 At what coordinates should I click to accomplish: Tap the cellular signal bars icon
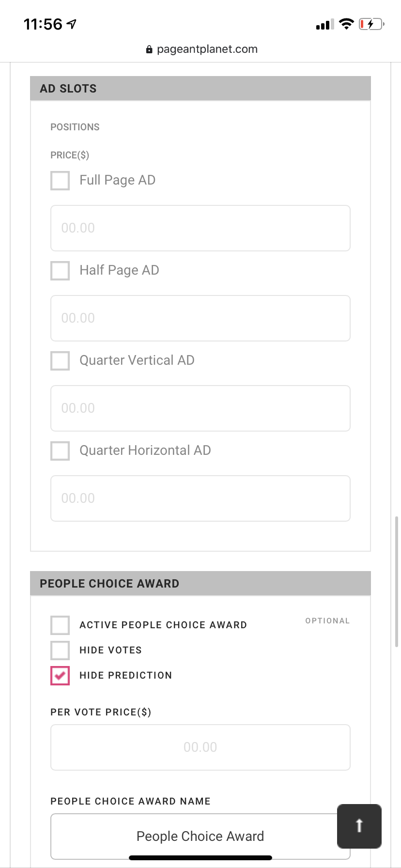[324, 24]
